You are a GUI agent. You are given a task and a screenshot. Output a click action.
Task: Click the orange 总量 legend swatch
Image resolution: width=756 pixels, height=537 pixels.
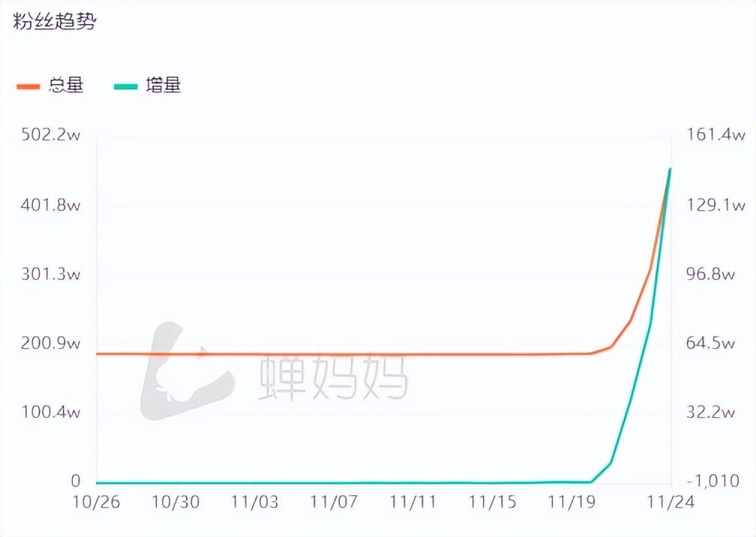(28, 87)
